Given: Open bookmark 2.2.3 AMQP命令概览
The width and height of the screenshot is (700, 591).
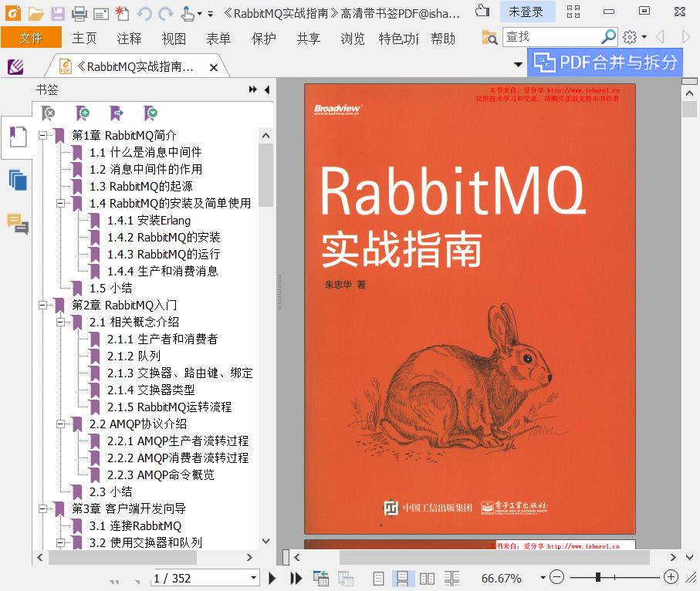Looking at the screenshot, I should point(161,475).
